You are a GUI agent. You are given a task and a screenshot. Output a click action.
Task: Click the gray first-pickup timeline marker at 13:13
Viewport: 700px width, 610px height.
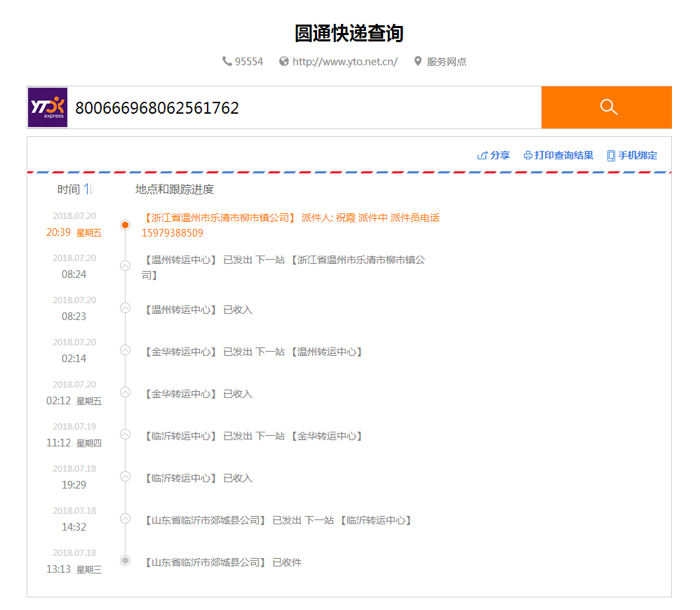[126, 560]
